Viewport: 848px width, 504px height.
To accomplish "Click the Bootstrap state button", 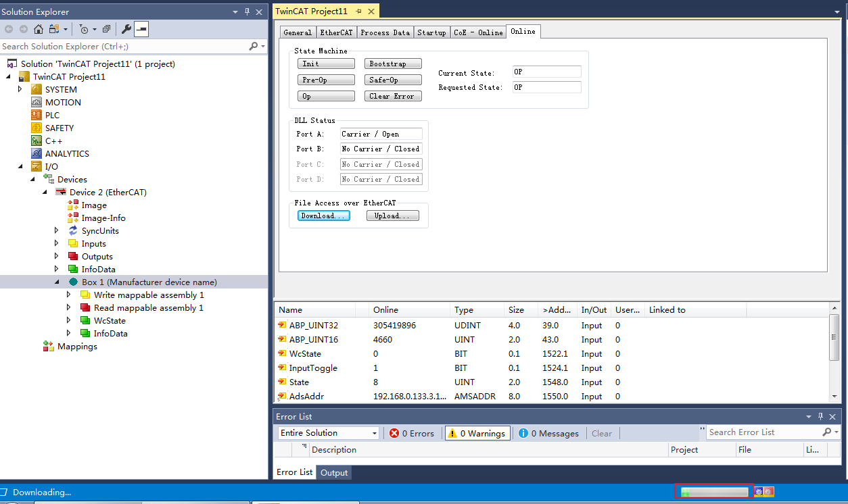I will [x=394, y=64].
